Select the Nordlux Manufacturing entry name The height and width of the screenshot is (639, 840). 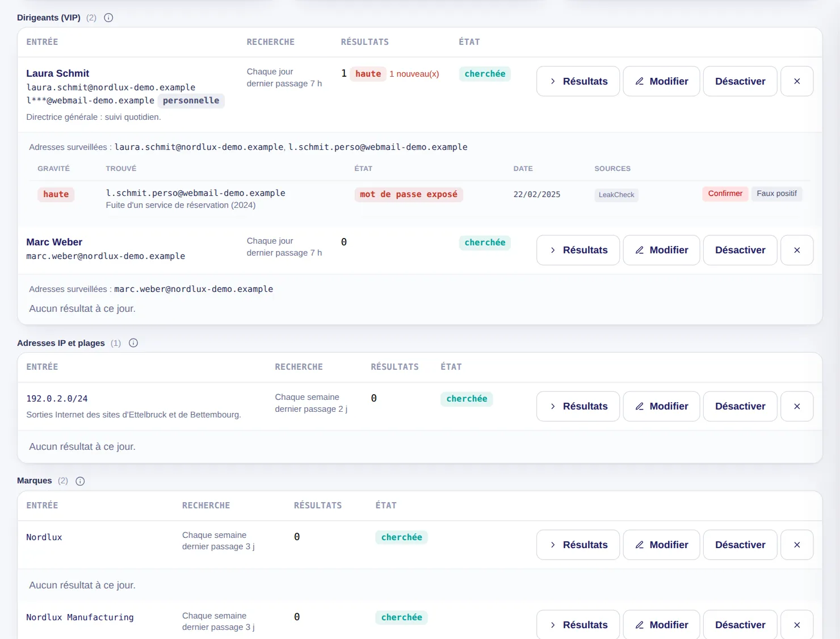point(80,617)
